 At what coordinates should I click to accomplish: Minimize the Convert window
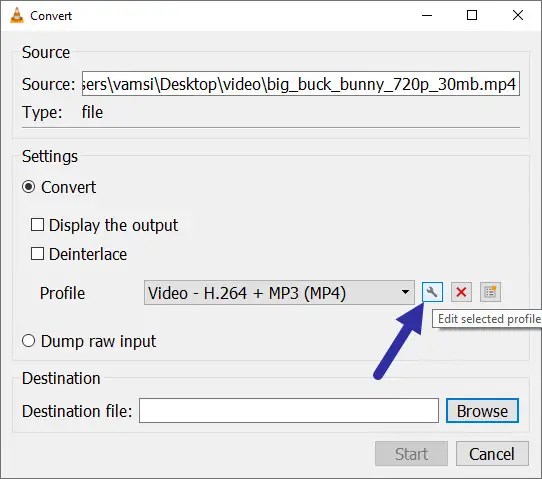(427, 15)
